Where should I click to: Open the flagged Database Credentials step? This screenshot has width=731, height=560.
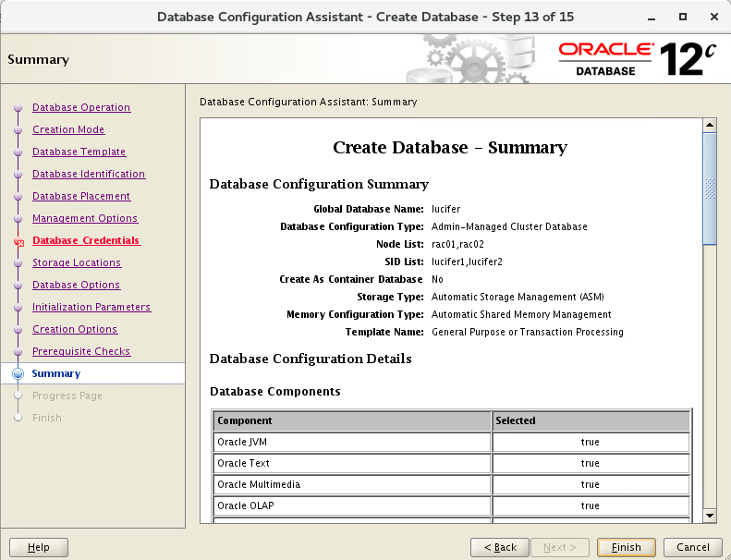pyautogui.click(x=86, y=240)
